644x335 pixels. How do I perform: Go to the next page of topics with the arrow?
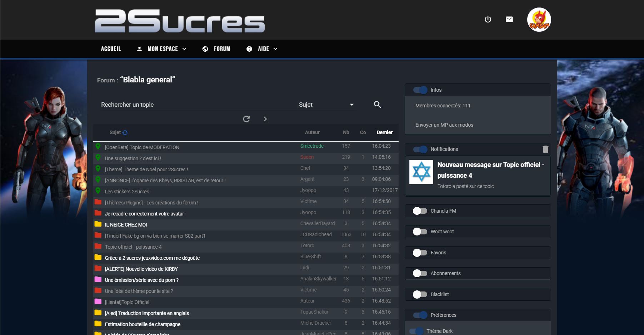click(265, 119)
